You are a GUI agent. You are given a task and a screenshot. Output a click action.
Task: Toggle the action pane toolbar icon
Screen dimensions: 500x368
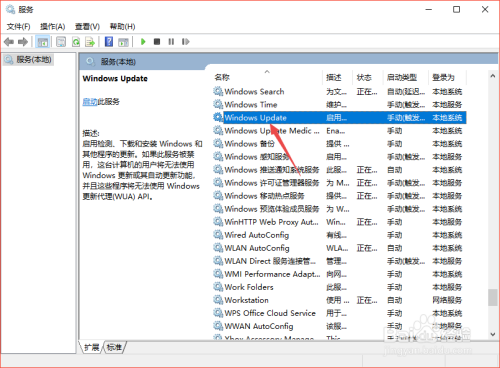tap(123, 42)
